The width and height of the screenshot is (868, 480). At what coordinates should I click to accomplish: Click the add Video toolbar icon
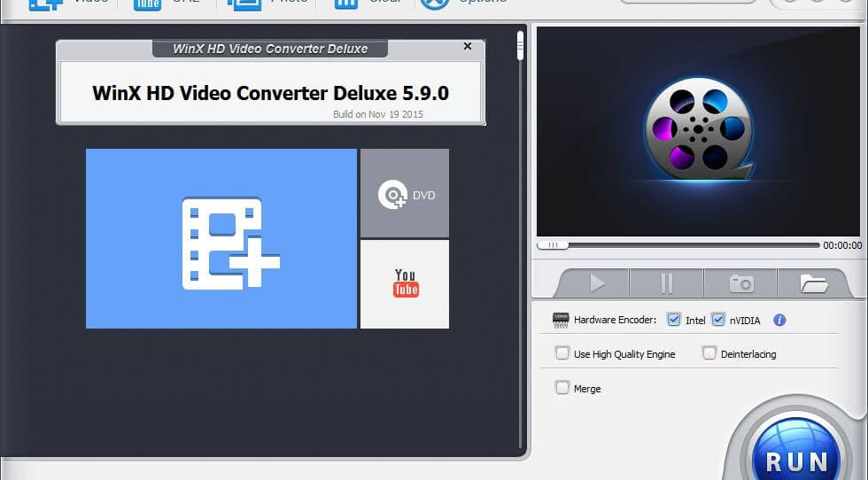coord(46,4)
